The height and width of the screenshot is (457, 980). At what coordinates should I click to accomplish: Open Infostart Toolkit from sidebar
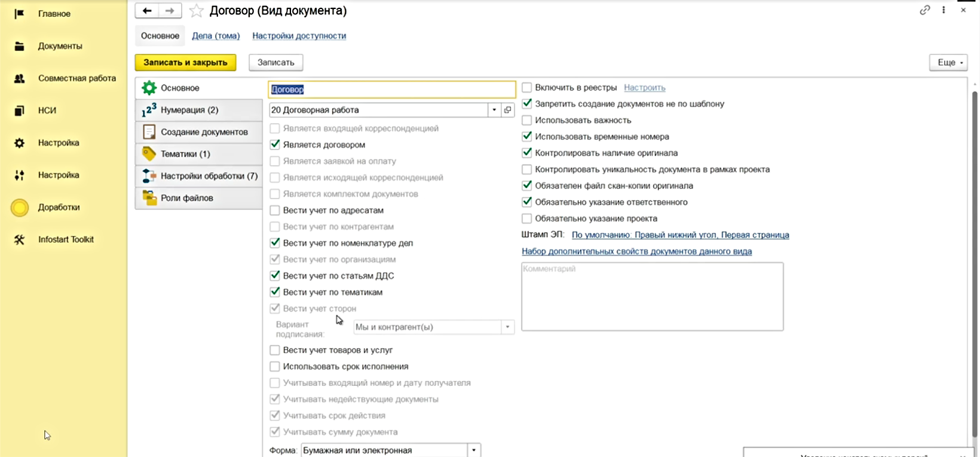pos(66,239)
